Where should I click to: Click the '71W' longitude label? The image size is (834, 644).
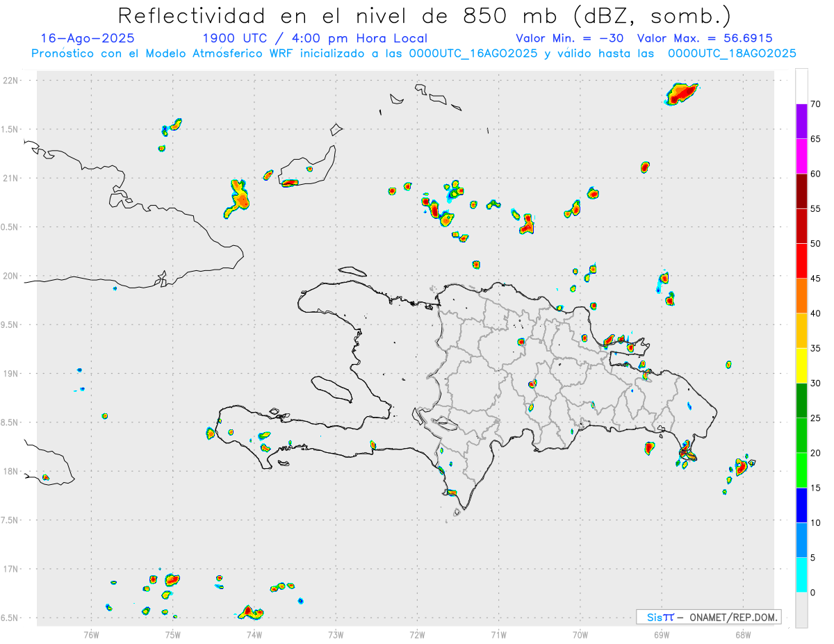pyautogui.click(x=498, y=634)
